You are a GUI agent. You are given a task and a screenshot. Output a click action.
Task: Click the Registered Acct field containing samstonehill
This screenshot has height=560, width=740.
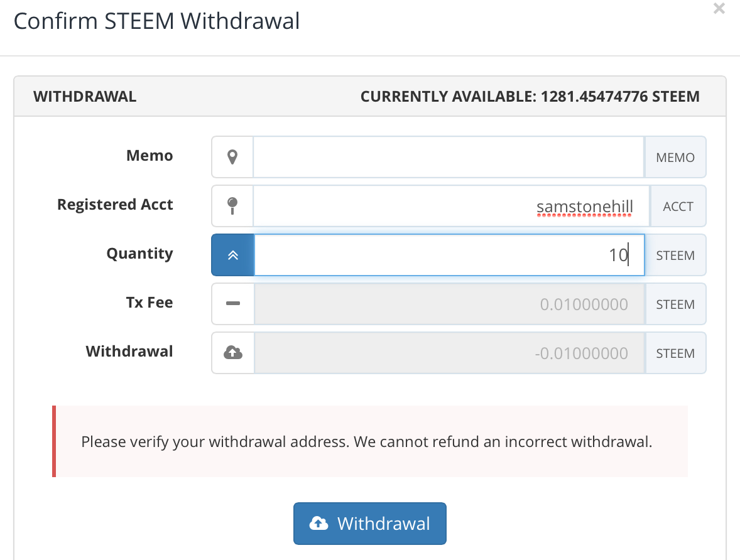[x=452, y=206]
